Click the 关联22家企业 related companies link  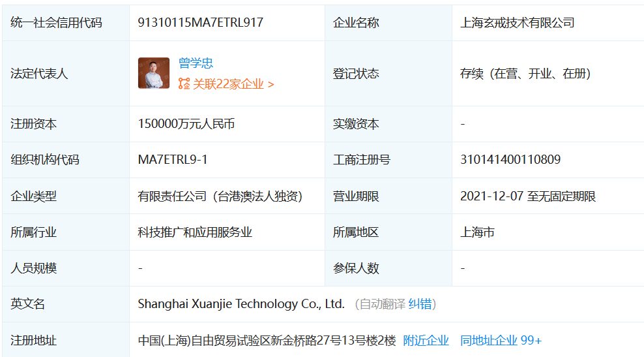pyautogui.click(x=233, y=84)
